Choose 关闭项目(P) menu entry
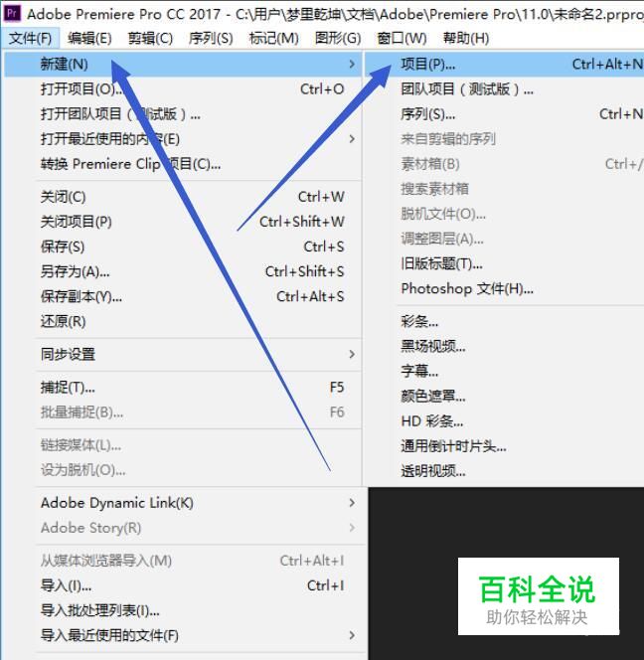The image size is (644, 660). (x=183, y=222)
